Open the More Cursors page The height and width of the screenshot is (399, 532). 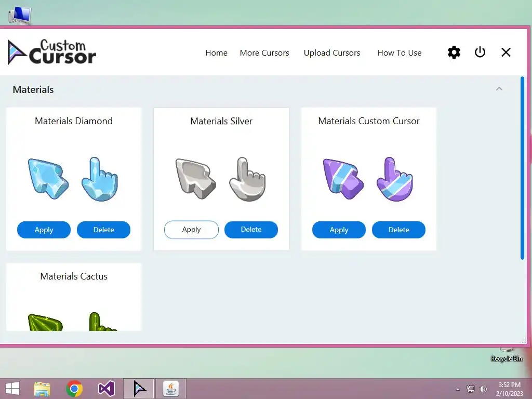[264, 53]
